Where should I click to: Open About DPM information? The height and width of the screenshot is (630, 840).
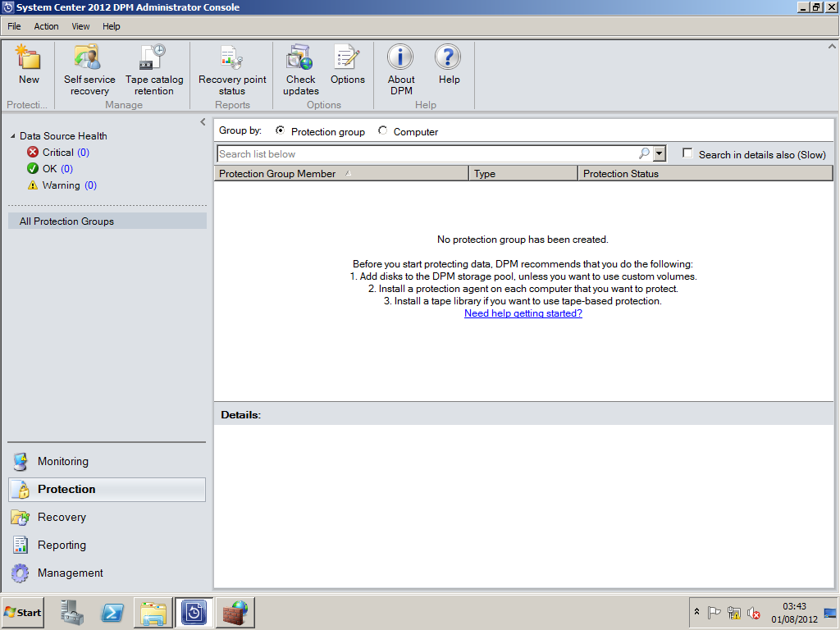click(x=400, y=70)
